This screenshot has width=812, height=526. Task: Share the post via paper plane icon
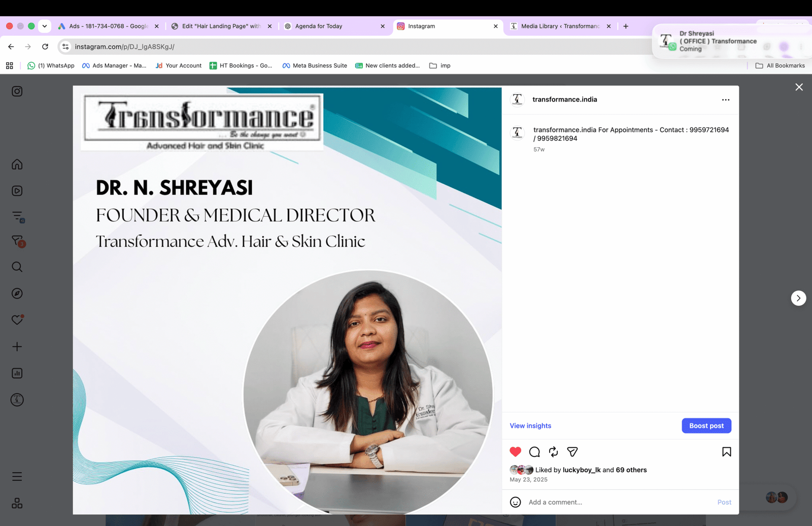click(572, 452)
